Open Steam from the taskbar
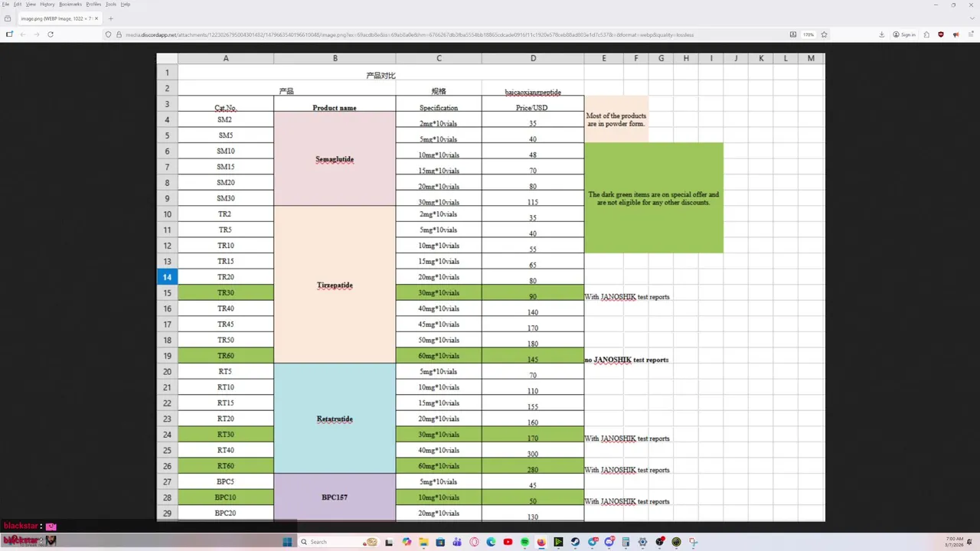 575,542
